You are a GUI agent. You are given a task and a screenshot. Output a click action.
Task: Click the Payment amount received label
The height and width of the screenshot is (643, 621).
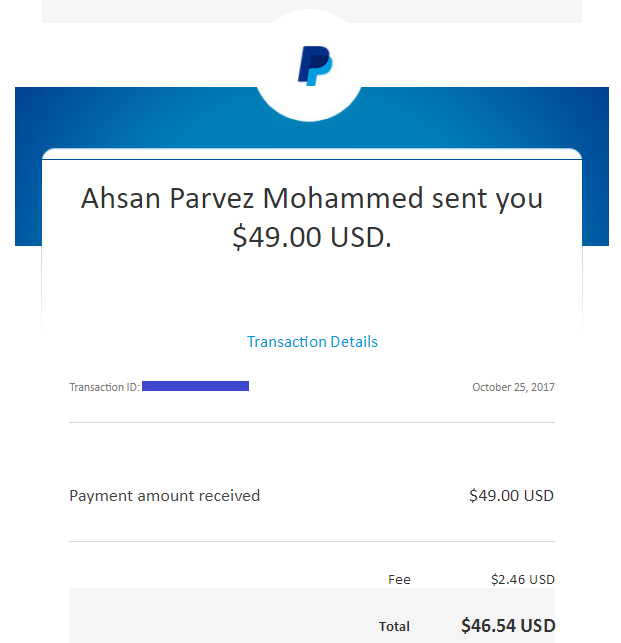pyautogui.click(x=164, y=495)
